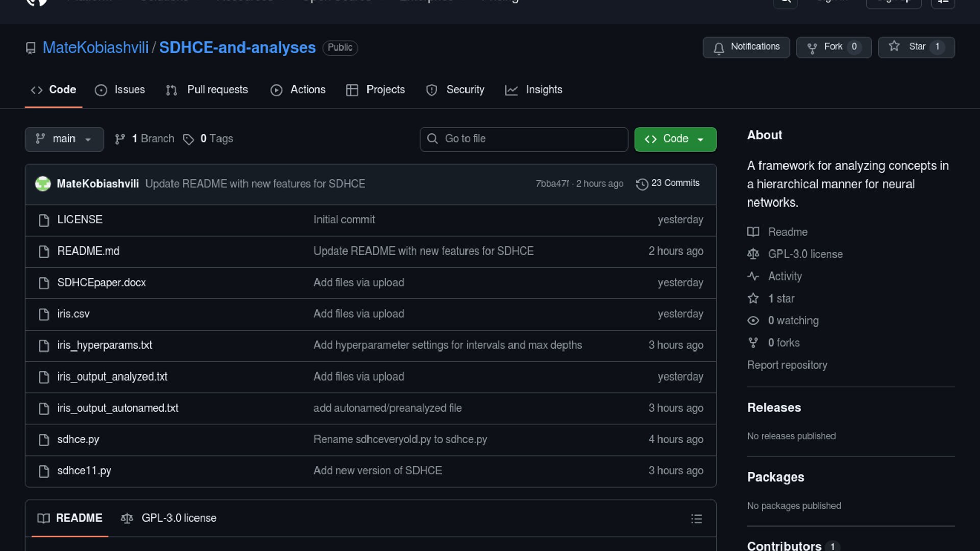View the 0 Tags page
This screenshot has width=980, height=551.
(x=208, y=139)
